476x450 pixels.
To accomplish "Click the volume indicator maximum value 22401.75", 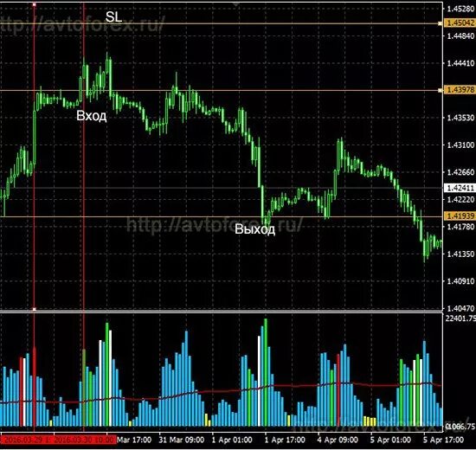I will (460, 318).
